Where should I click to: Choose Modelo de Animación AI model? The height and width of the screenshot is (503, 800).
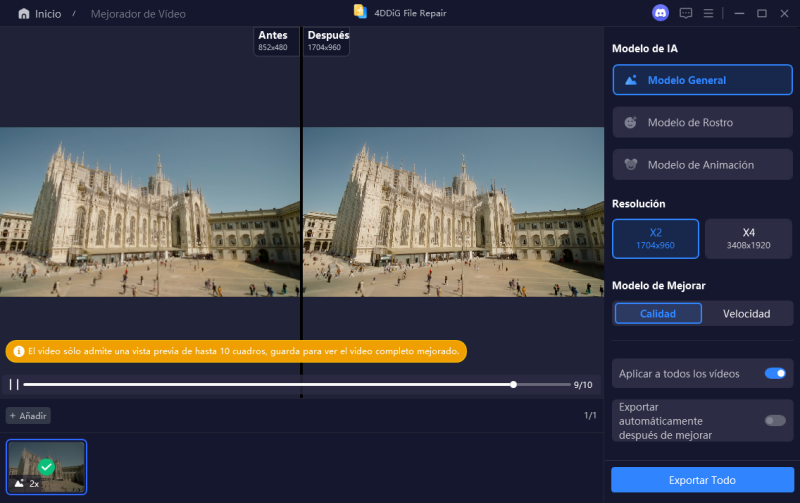pyautogui.click(x=702, y=164)
